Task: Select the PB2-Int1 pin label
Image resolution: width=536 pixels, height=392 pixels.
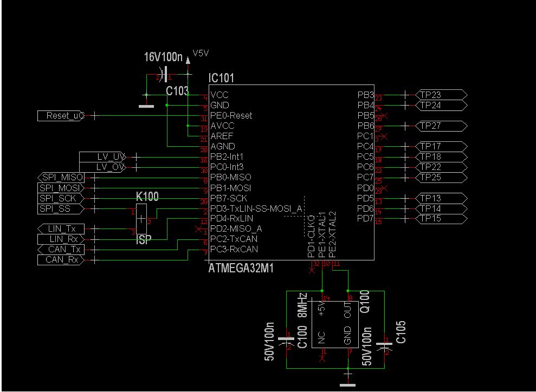Action: tap(227, 157)
